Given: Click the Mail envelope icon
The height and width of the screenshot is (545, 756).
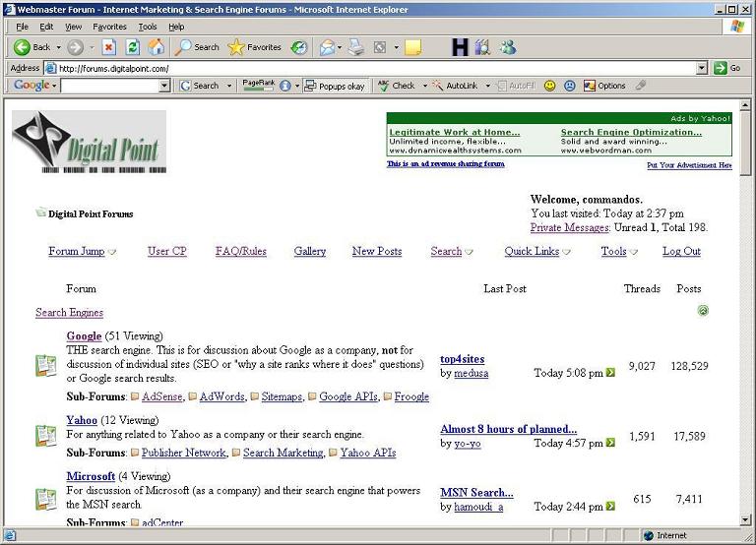Looking at the screenshot, I should coord(327,47).
